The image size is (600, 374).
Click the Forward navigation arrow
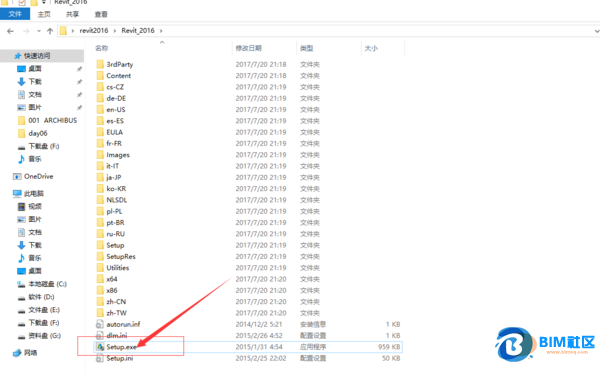pos(26,31)
